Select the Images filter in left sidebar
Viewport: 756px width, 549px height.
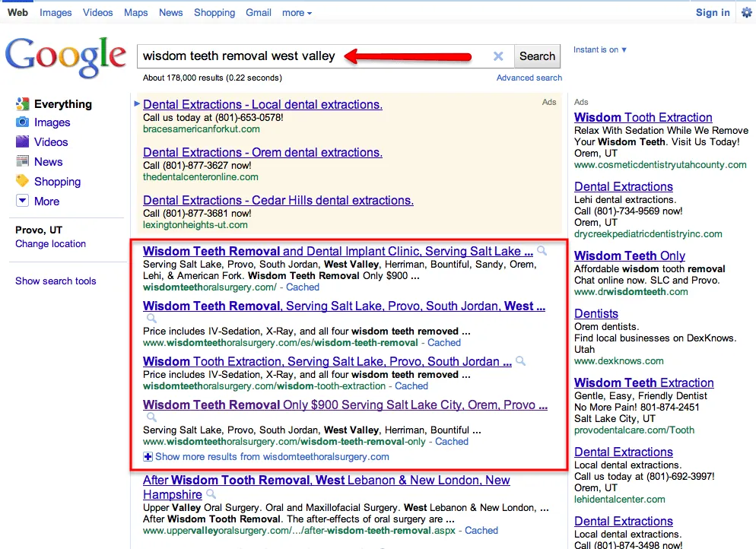52,122
